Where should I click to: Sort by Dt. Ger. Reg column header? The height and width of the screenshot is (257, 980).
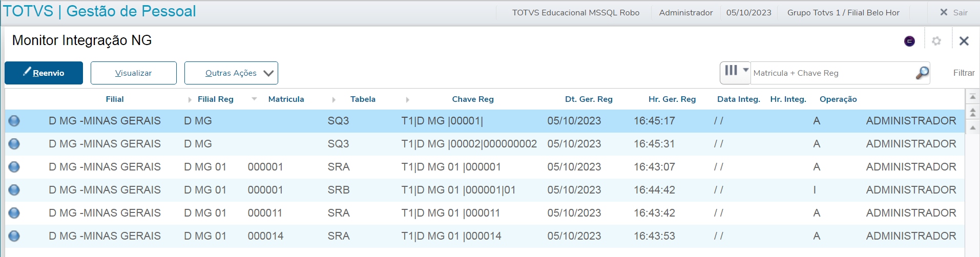click(x=589, y=99)
